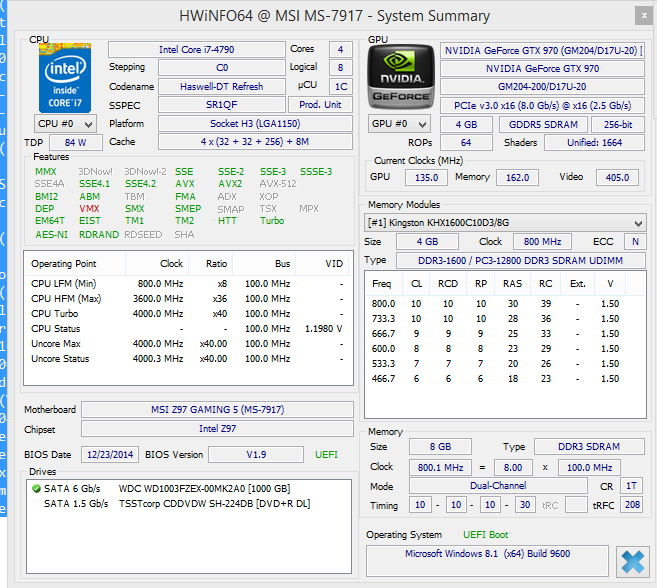Click the GM204-200/D17U-20 GPU chip field
657x588 pixels.
[x=542, y=87]
